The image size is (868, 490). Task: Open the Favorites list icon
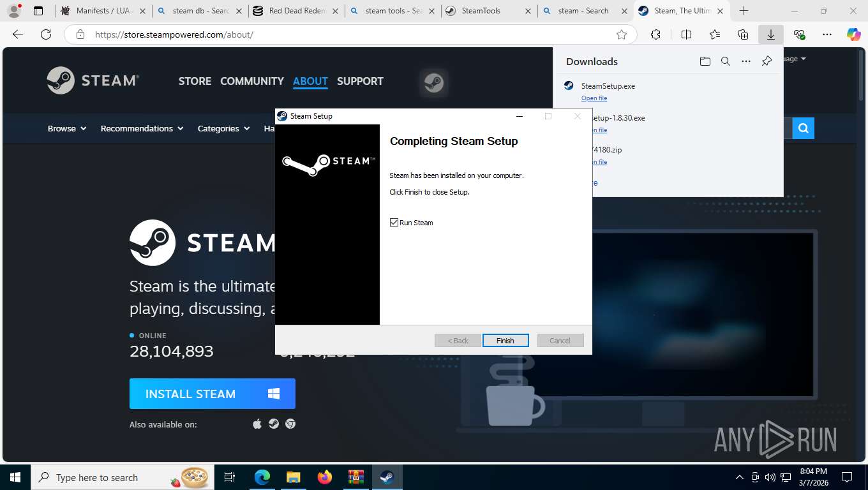(x=715, y=34)
